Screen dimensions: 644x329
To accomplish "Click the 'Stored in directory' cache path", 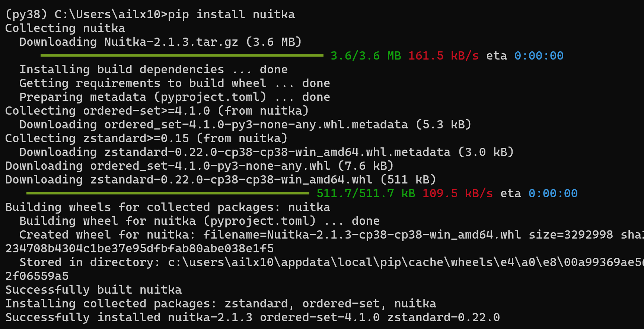I will coord(406,262).
